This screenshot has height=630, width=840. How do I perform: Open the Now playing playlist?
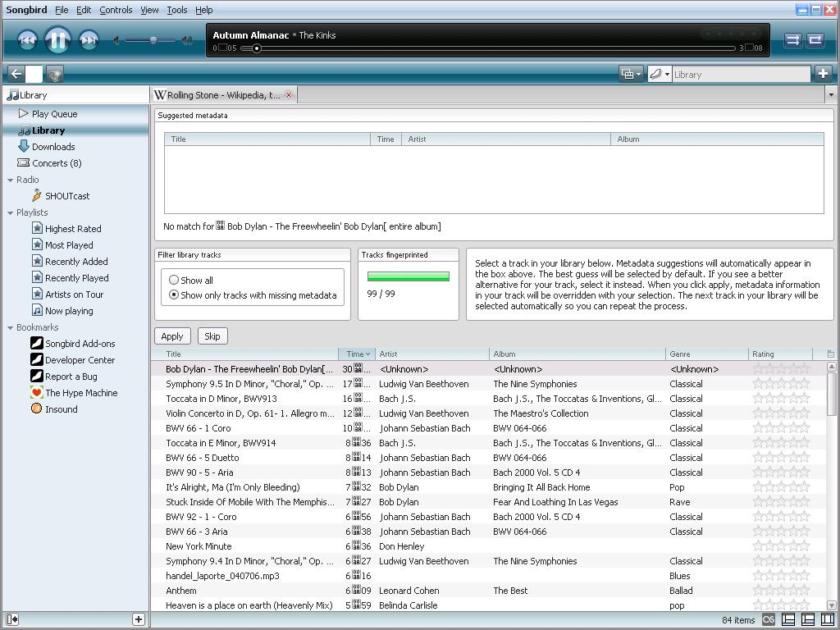[69, 311]
